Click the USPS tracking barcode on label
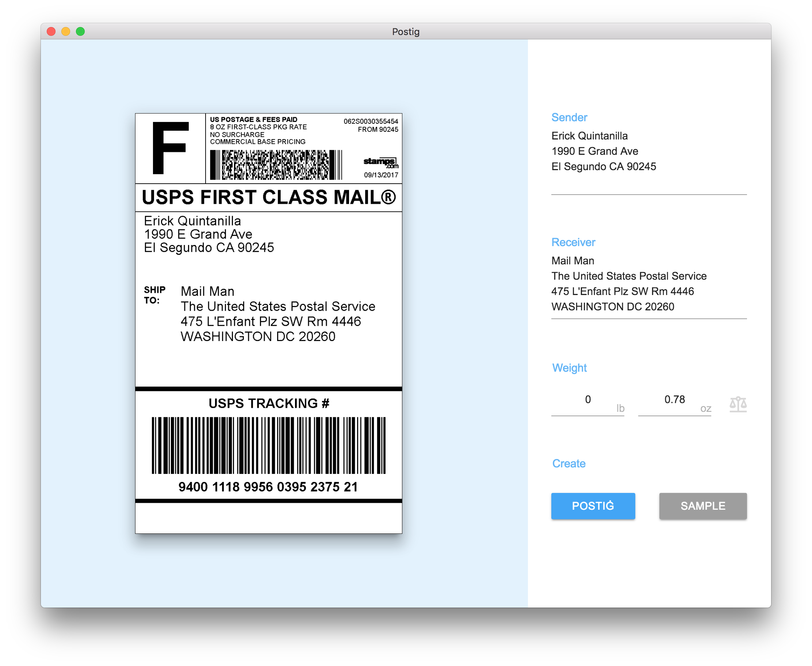Screen dimensions: 812x666 tap(268, 445)
